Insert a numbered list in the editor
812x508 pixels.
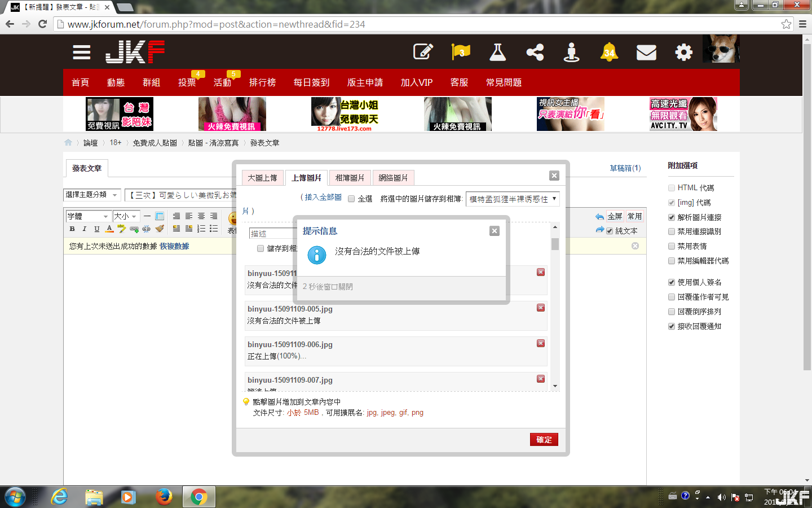pyautogui.click(x=201, y=229)
